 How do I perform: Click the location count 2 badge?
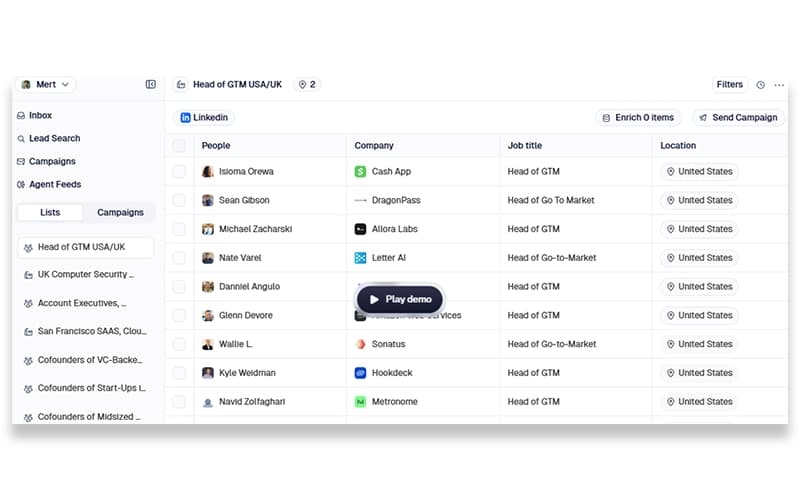(x=307, y=84)
